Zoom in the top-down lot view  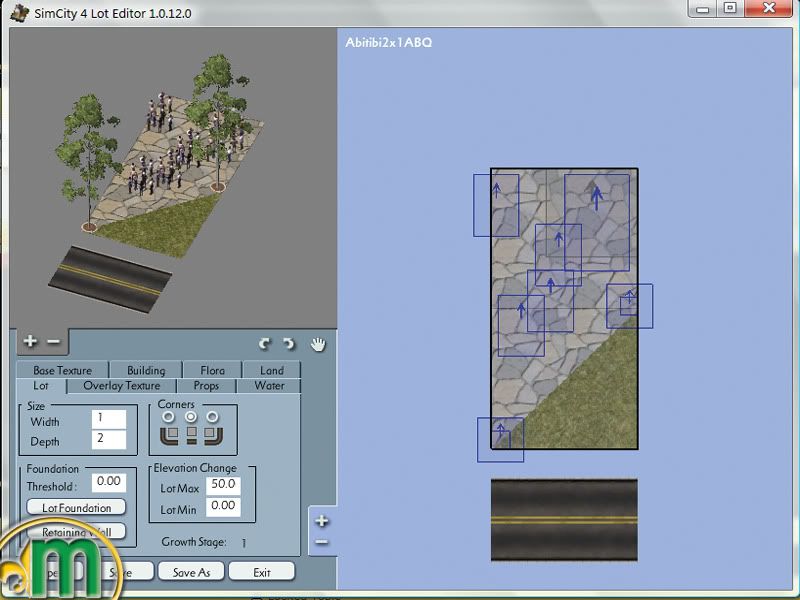coord(321,521)
